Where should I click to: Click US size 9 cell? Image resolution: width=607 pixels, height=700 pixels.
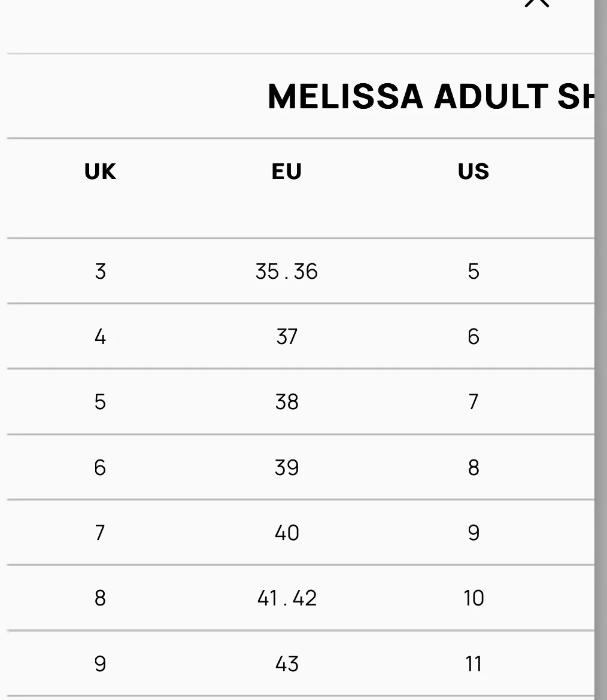pyautogui.click(x=474, y=532)
